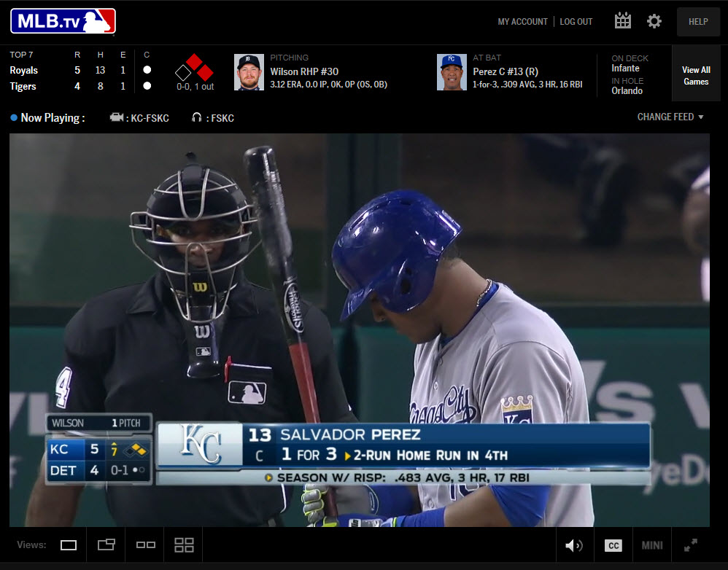Viewport: 728px width, 570px height.
Task: Click the Tigers condensed-game indicator dot
Action: [x=147, y=86]
